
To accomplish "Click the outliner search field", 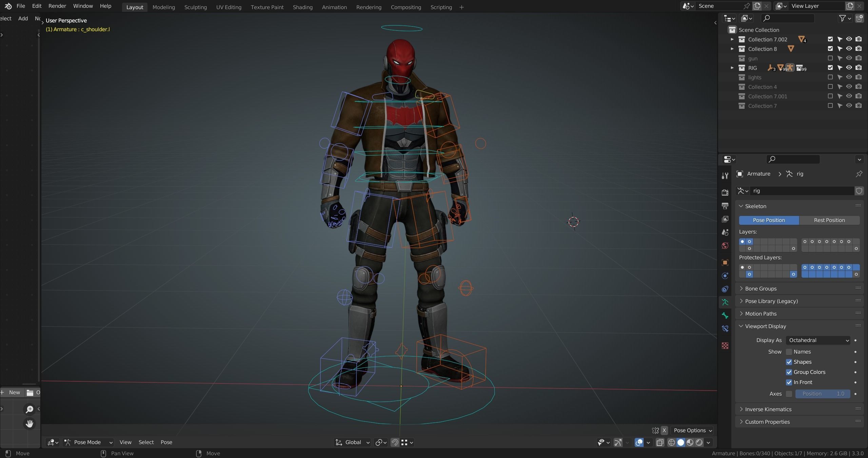I will click(x=787, y=18).
